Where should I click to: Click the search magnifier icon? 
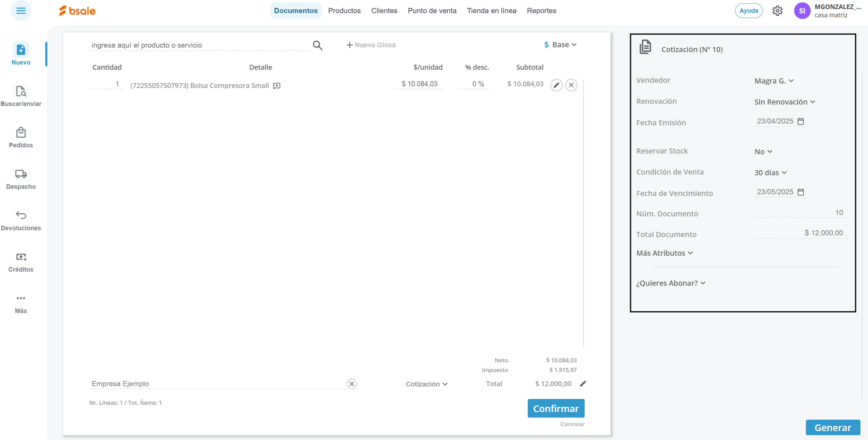point(318,45)
